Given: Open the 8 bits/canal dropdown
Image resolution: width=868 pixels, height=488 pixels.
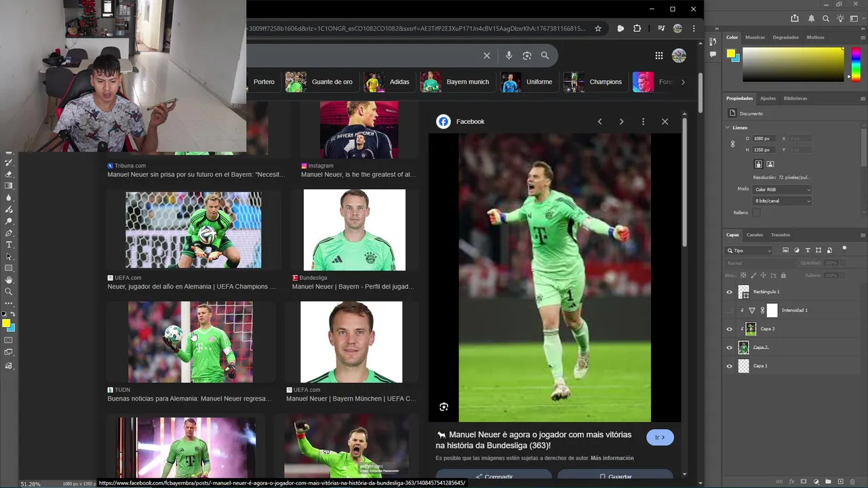Looking at the screenshot, I should pyautogui.click(x=782, y=201).
